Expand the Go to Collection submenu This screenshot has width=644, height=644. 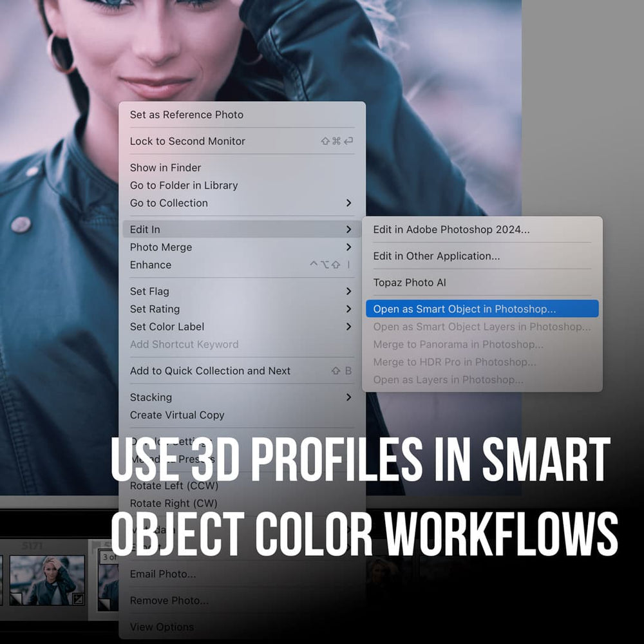(350, 203)
